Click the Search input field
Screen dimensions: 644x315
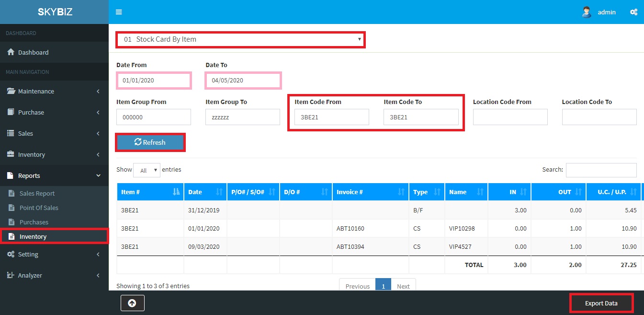click(x=601, y=170)
